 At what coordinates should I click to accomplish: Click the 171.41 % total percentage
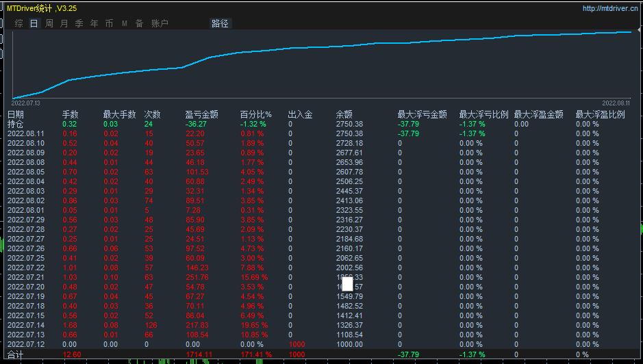tap(256, 354)
